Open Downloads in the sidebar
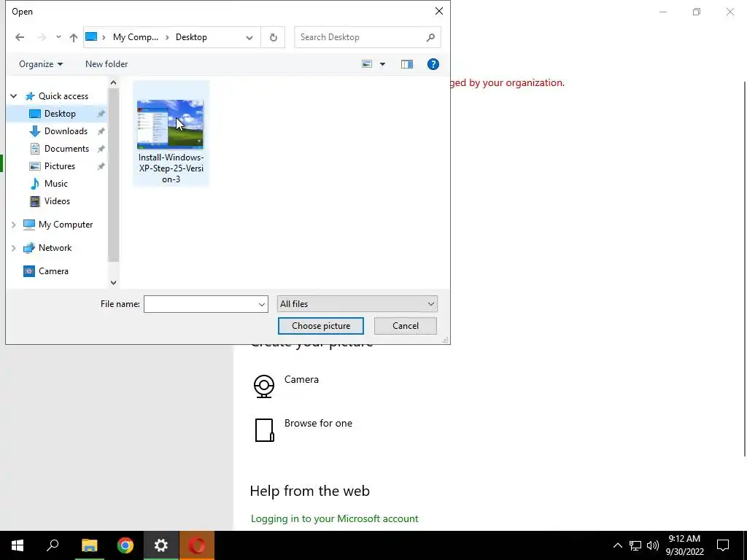Screen dimensions: 747x560 coord(66,131)
